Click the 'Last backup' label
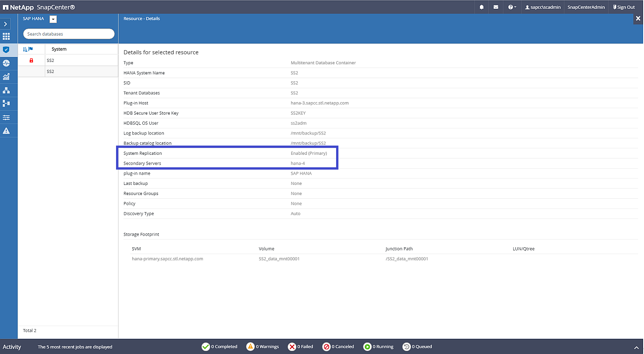Screen dimensions: 644x354 135,183
